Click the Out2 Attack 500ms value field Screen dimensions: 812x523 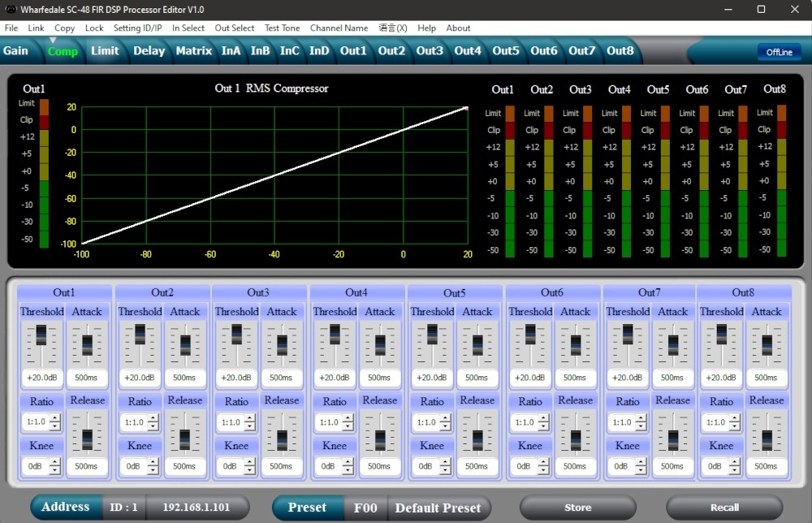[x=184, y=378]
